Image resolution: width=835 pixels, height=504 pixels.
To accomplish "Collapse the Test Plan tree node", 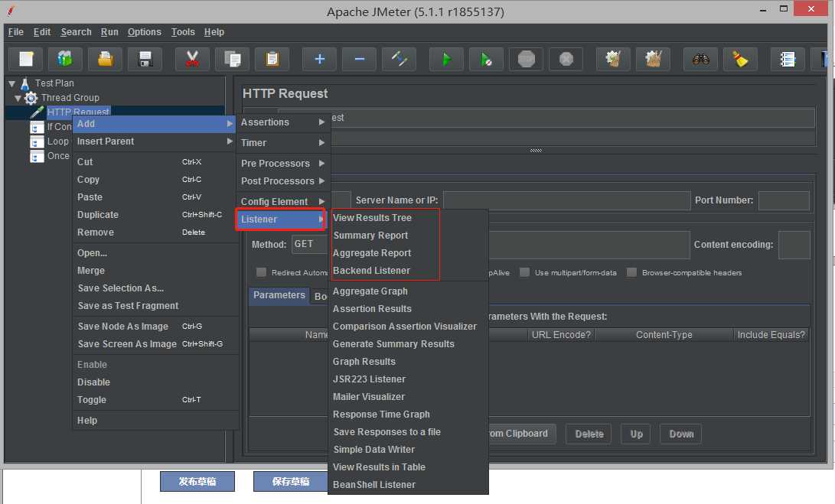I will click(11, 83).
